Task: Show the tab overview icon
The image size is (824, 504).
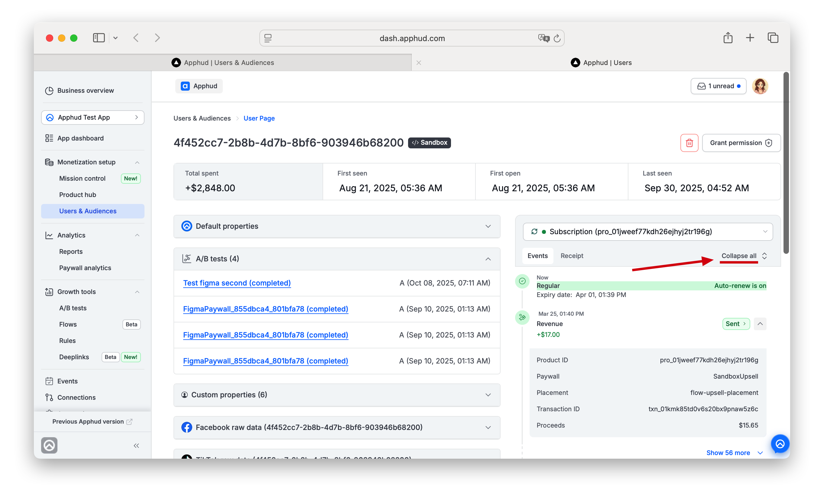Action: click(773, 38)
